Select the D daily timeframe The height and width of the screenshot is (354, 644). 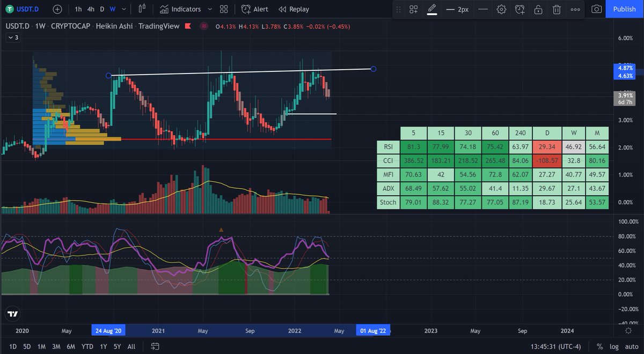click(102, 9)
